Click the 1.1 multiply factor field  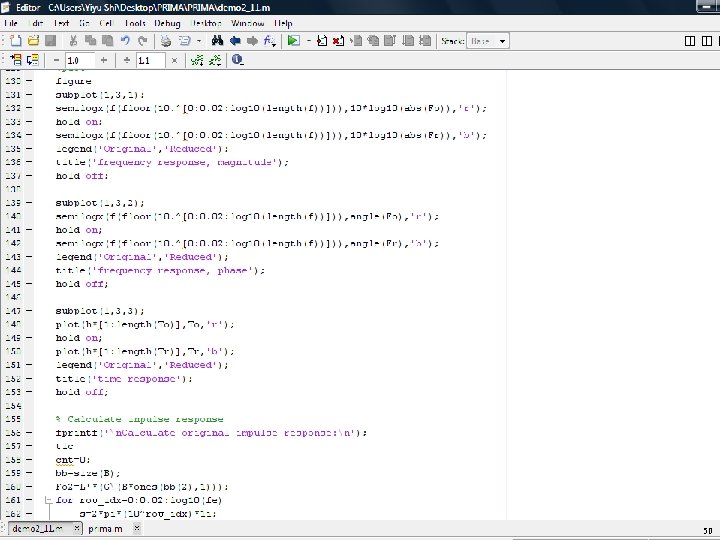[151, 60]
